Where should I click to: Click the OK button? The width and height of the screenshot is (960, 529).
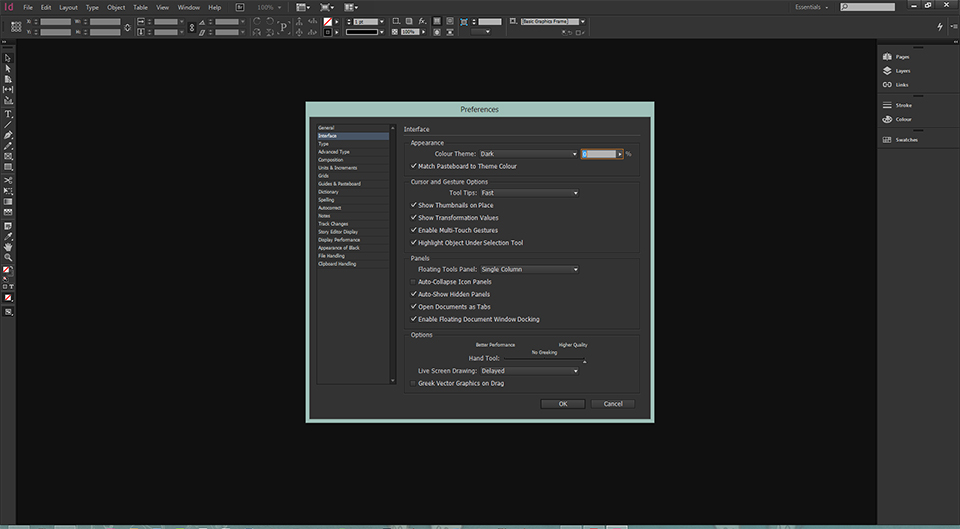coord(563,404)
